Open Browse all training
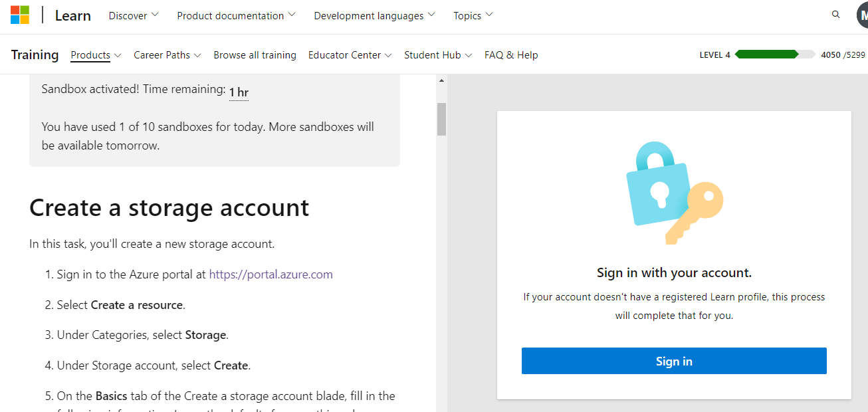The image size is (868, 412). [255, 55]
